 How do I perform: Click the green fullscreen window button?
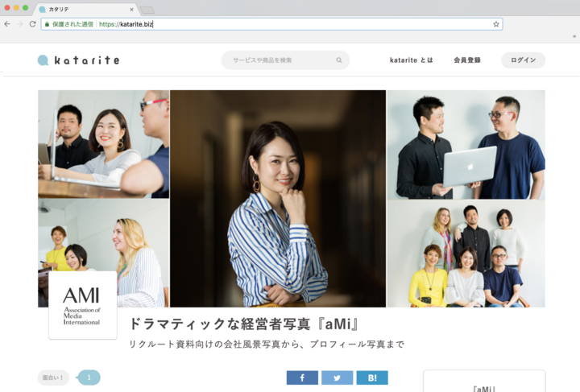point(25,8)
